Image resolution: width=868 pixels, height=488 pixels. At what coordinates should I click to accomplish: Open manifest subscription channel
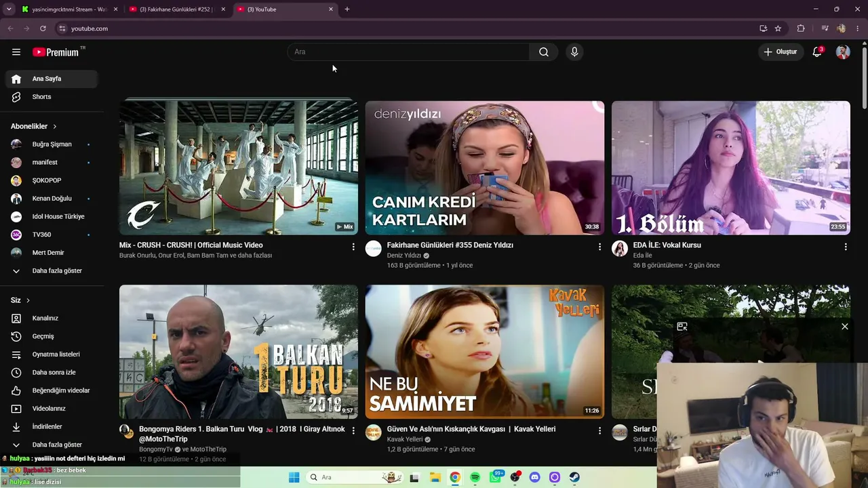pyautogui.click(x=52, y=163)
